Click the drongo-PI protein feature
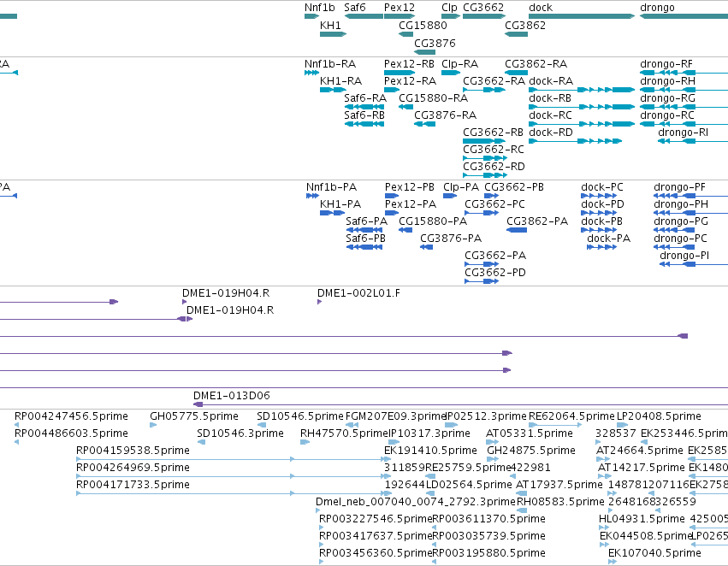 pos(694,265)
